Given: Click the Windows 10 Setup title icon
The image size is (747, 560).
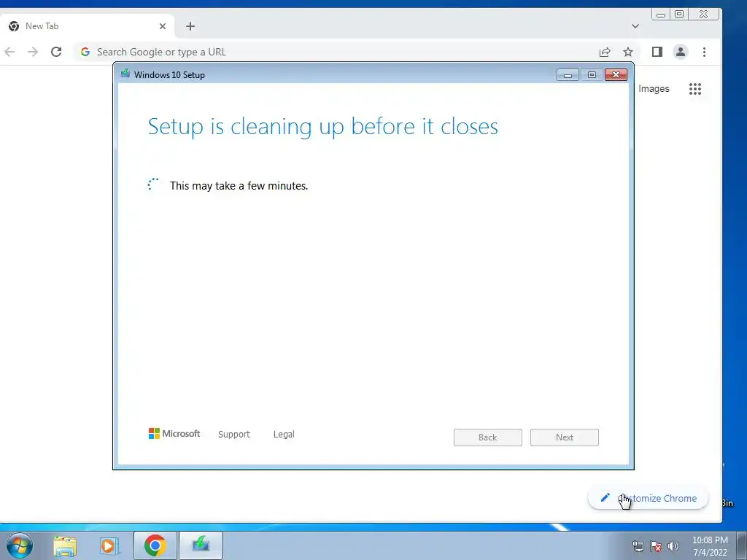Looking at the screenshot, I should coord(125,74).
